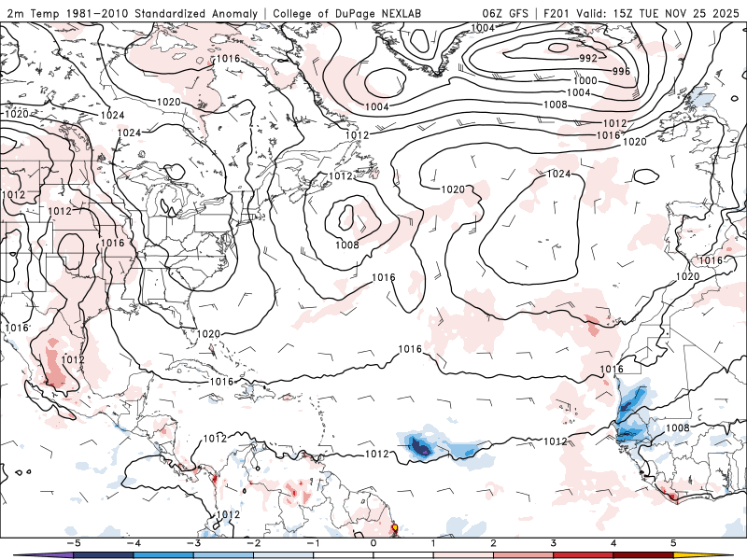
Task: Select the palest blue -2 to -1 swatch
Action: point(284,555)
